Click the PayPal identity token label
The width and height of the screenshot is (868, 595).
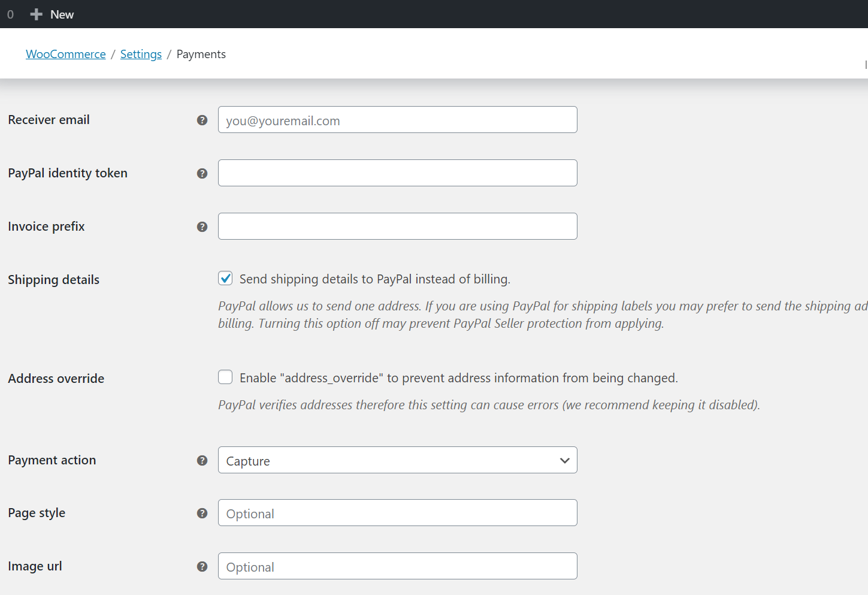[68, 173]
